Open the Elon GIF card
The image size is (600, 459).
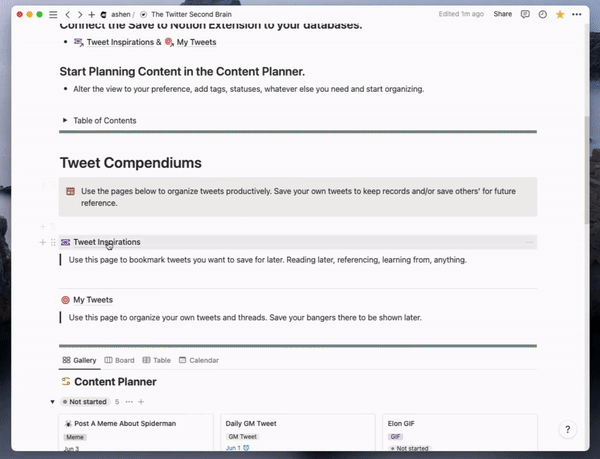[x=460, y=433]
